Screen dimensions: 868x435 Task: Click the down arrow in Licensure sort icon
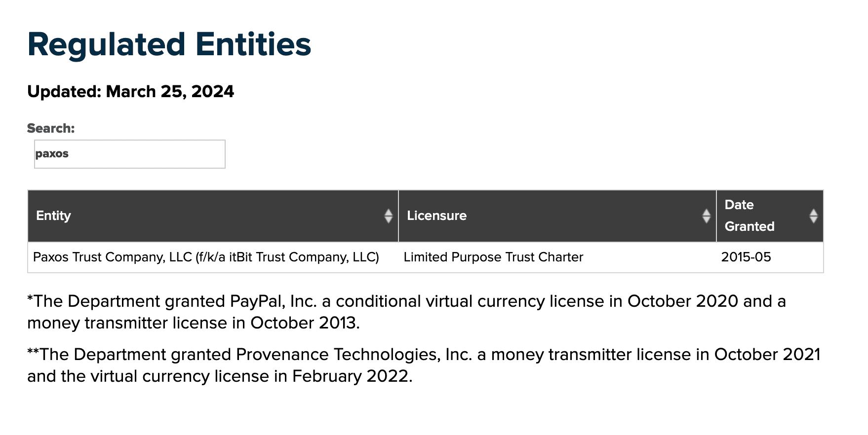pyautogui.click(x=707, y=220)
